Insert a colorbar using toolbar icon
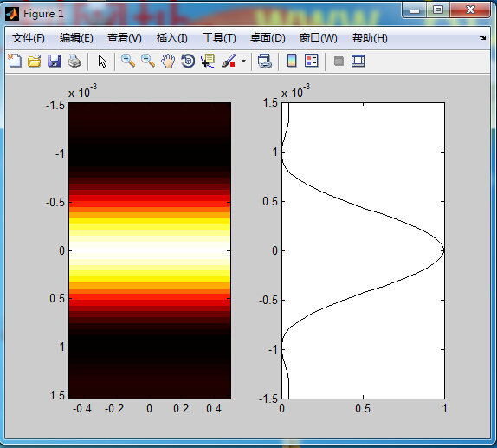497x448 pixels. coord(292,61)
